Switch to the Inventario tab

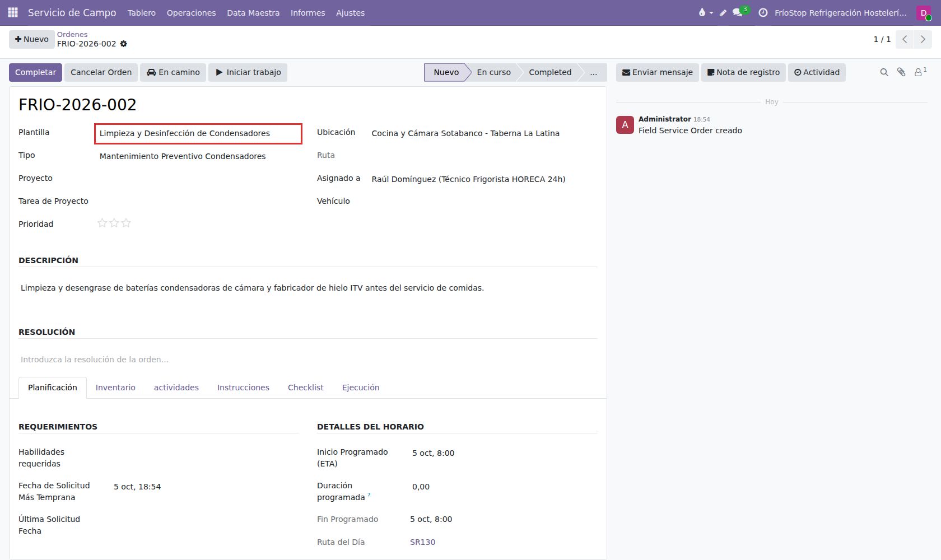click(x=115, y=388)
